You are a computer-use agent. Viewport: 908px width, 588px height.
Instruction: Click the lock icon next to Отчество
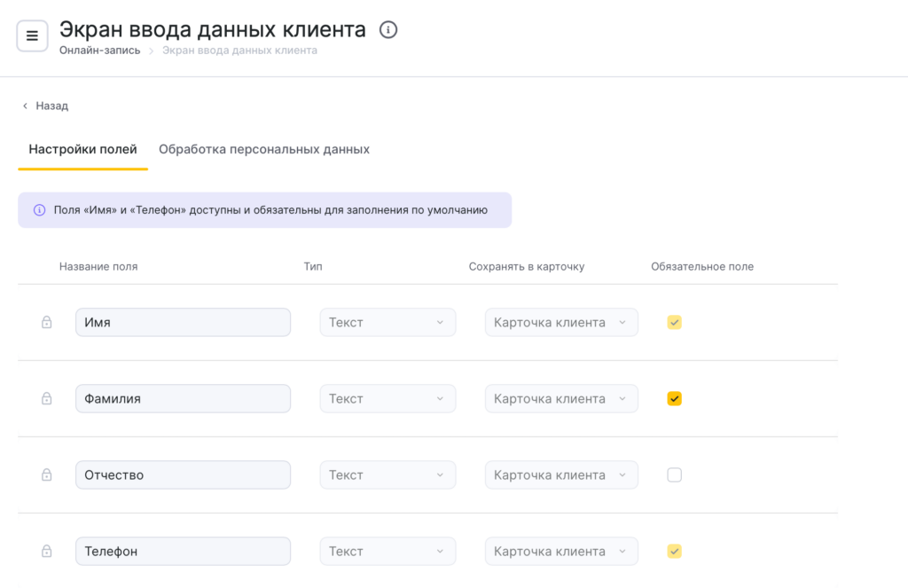47,475
